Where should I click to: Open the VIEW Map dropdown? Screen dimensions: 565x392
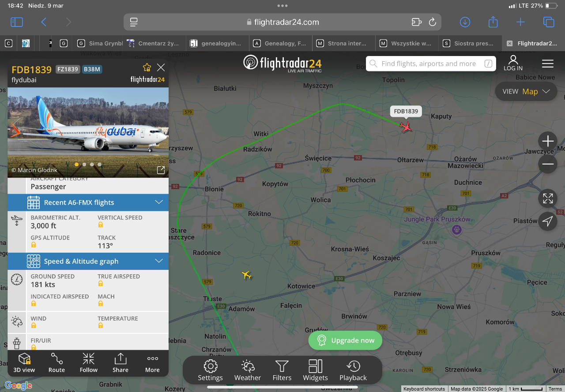(x=527, y=91)
